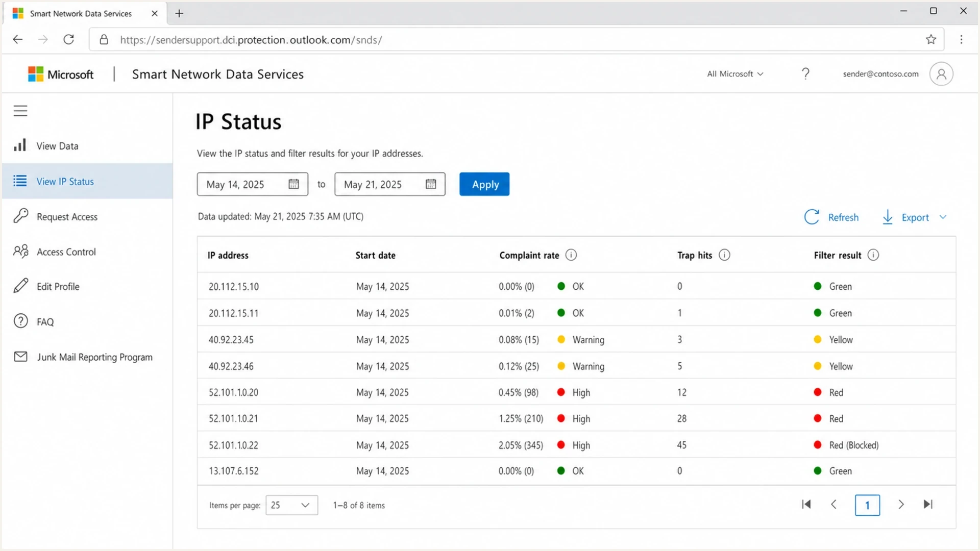Show Complaint rate info tooltip icon
The width and height of the screenshot is (980, 551).
(571, 255)
